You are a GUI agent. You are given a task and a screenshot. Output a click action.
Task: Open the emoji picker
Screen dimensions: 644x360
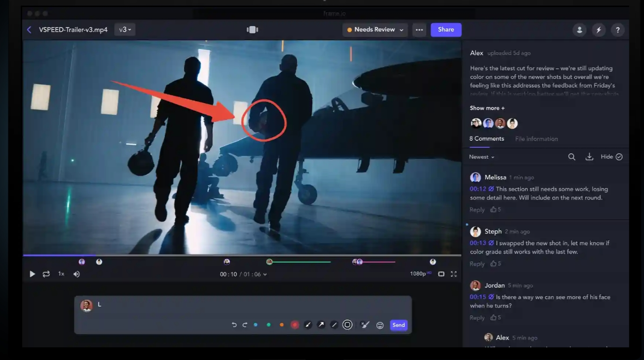point(380,325)
